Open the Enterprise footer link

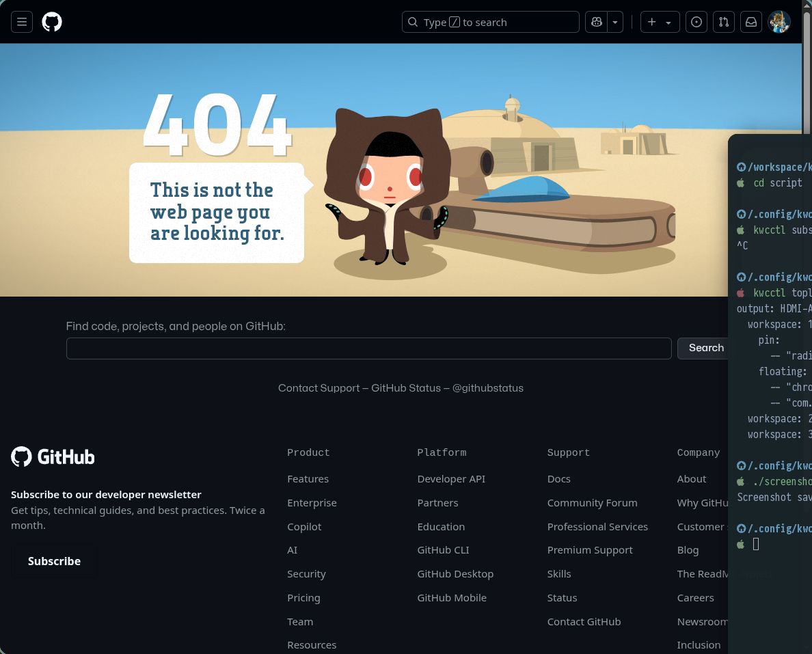(x=312, y=503)
